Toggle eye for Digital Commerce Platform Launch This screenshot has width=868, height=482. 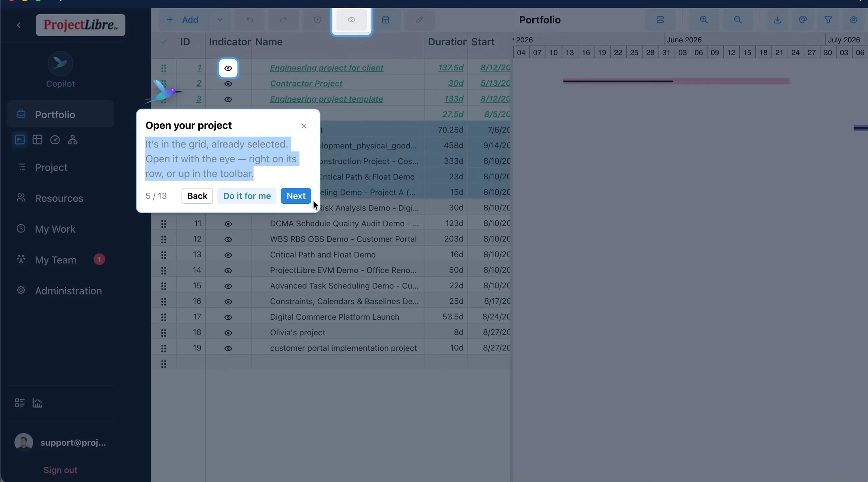pyautogui.click(x=228, y=317)
